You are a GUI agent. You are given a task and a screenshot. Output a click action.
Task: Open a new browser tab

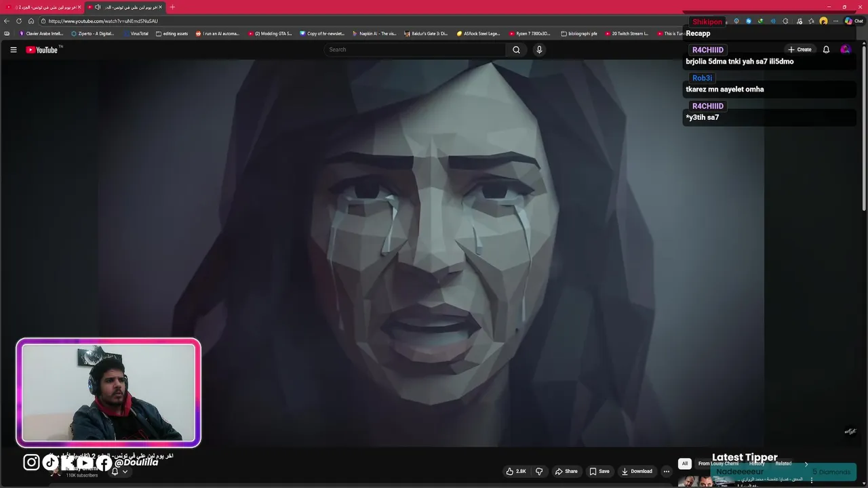172,7
